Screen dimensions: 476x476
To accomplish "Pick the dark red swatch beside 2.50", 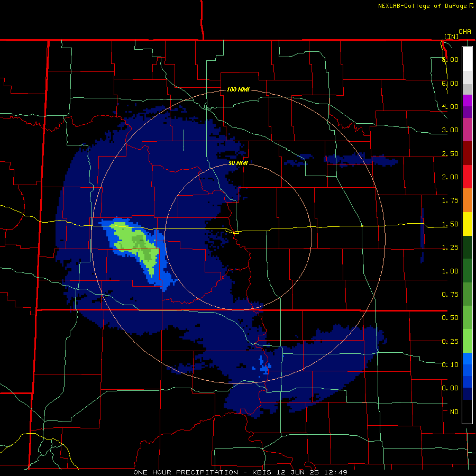I will click(x=467, y=153).
